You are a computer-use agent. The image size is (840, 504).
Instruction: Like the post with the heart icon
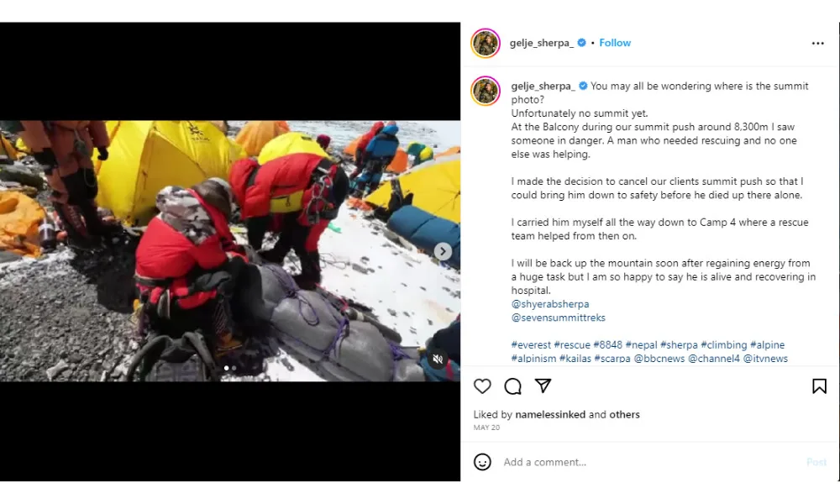[x=482, y=386]
